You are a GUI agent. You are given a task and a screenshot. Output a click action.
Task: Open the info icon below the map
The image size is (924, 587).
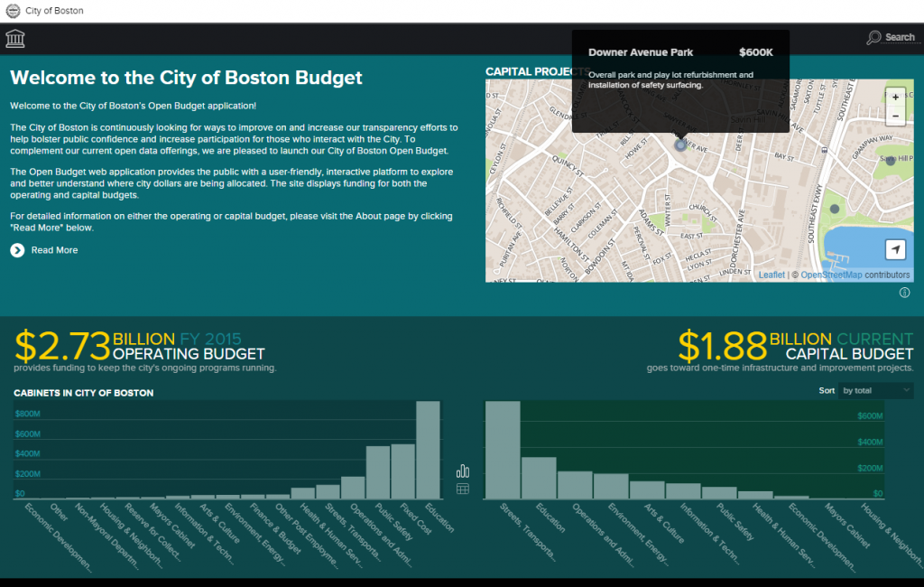point(904,293)
